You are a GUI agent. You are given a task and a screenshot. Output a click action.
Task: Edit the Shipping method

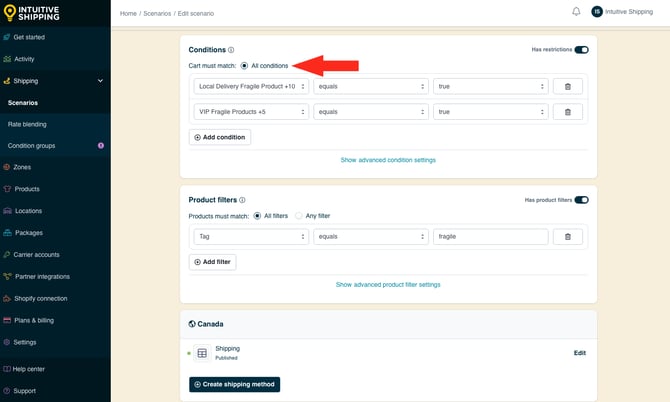(x=579, y=353)
